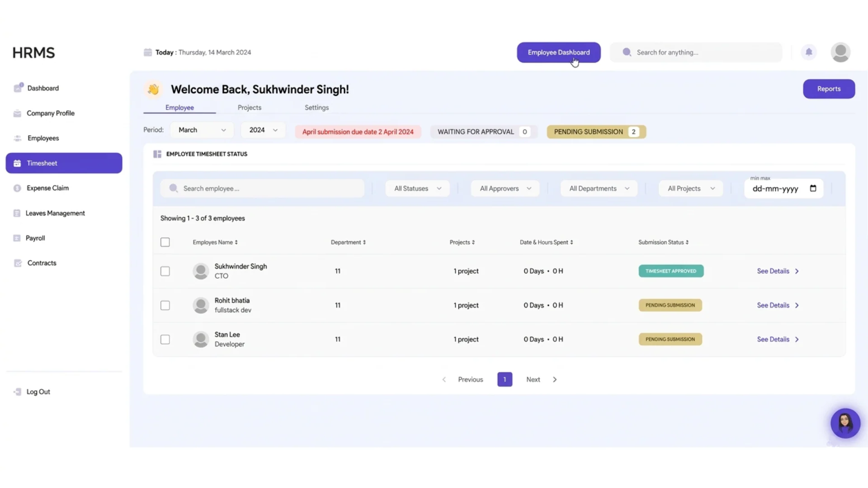The image size is (868, 488).
Task: Click the Reports button
Action: pyautogui.click(x=829, y=89)
